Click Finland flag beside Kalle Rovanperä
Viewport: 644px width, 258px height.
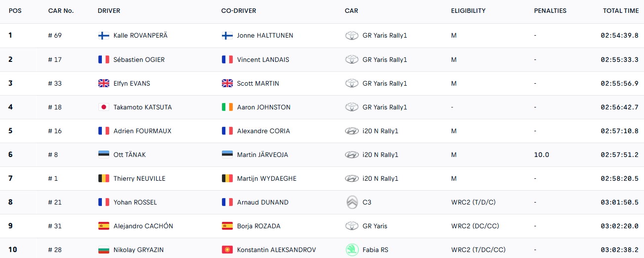pos(104,36)
